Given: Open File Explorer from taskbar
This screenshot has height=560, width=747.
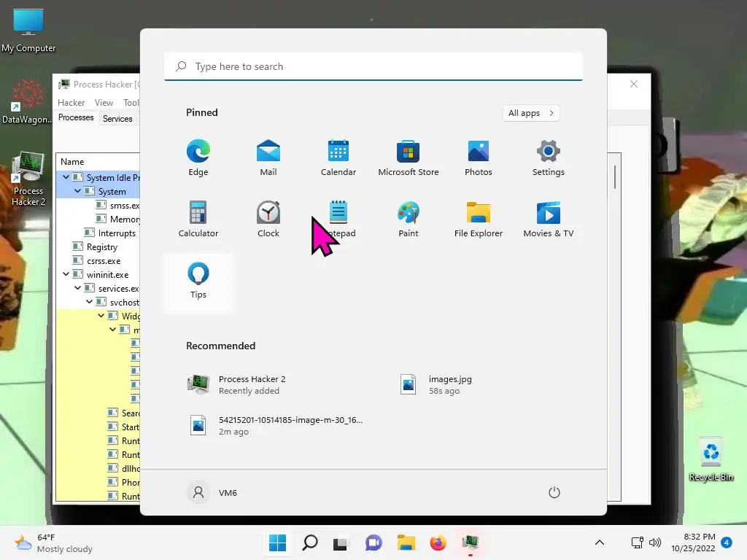Looking at the screenshot, I should [x=406, y=542].
